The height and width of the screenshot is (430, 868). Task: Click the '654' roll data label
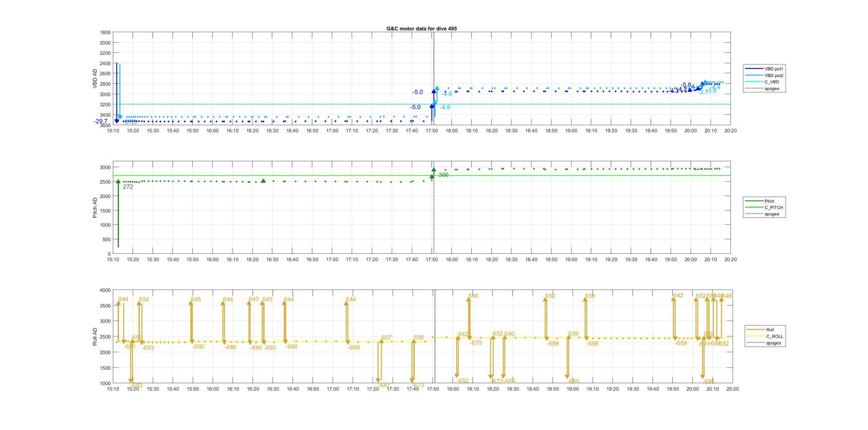point(144,300)
